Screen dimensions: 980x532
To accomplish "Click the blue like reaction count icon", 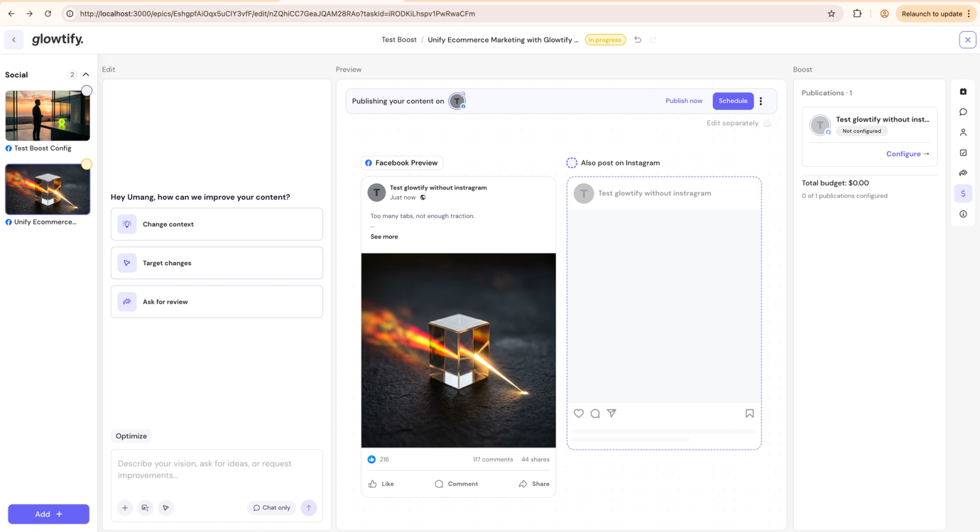I will [372, 459].
